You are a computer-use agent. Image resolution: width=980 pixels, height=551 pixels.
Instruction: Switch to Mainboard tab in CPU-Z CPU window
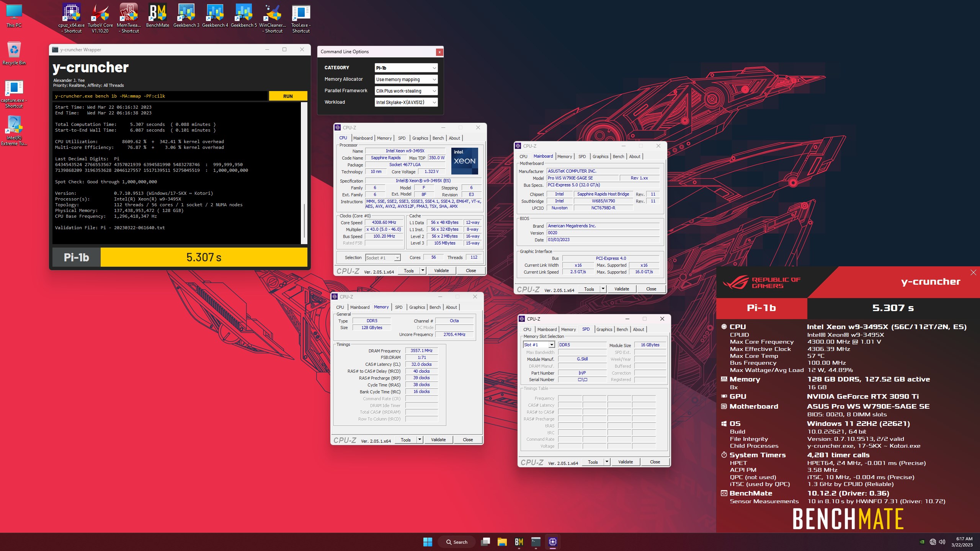pos(363,138)
